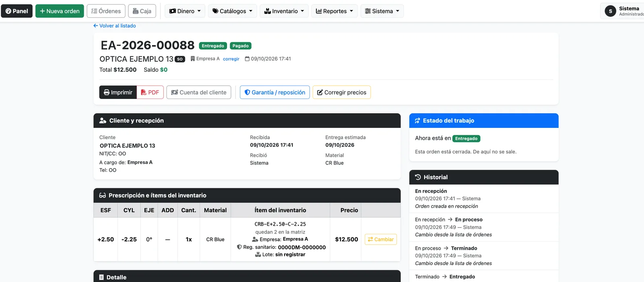
Task: Open Cuenta del cliente
Action: (x=199, y=92)
